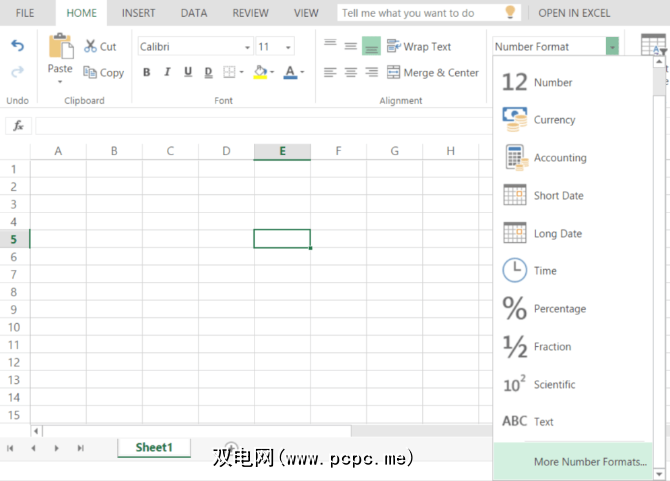Select row 5 header
Image resolution: width=670 pixels, height=481 pixels.
pyautogui.click(x=14, y=239)
